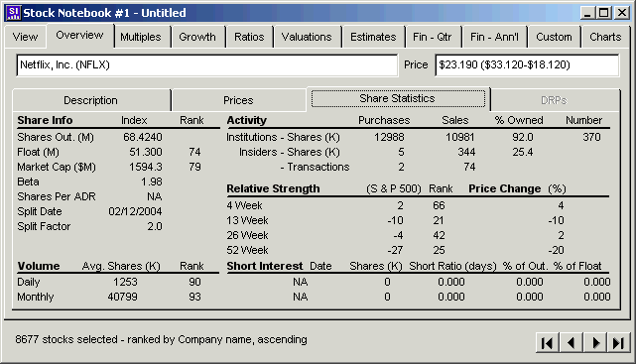
Task: Click the Market Cap value 1594.3
Action: tap(146, 168)
